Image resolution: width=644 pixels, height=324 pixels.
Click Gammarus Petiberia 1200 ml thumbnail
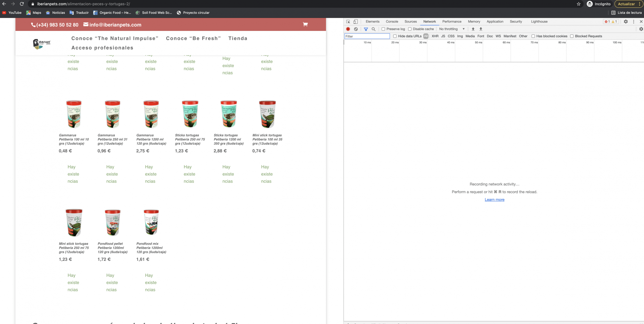[x=151, y=114]
